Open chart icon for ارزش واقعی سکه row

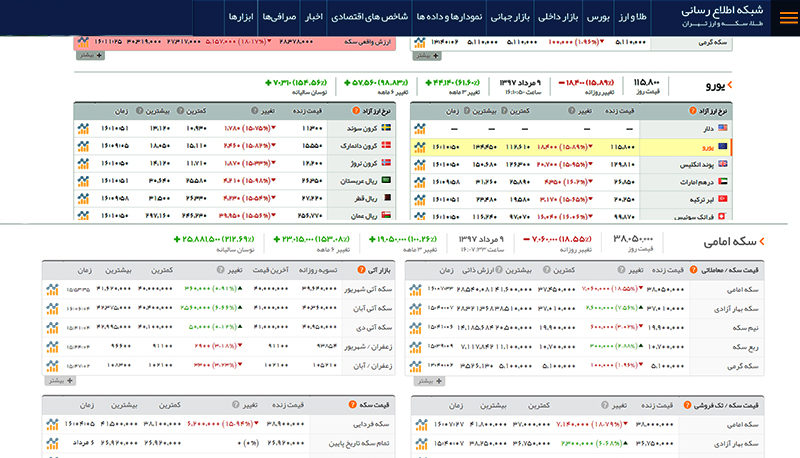click(83, 42)
